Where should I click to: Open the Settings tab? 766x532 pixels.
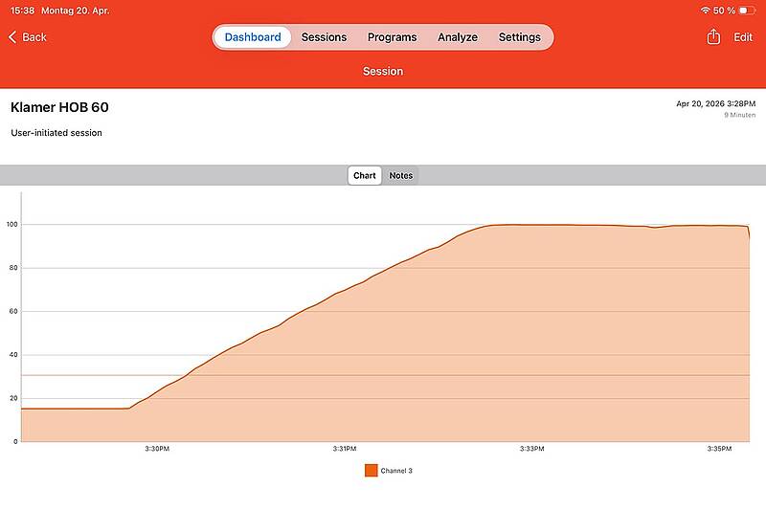(x=519, y=37)
